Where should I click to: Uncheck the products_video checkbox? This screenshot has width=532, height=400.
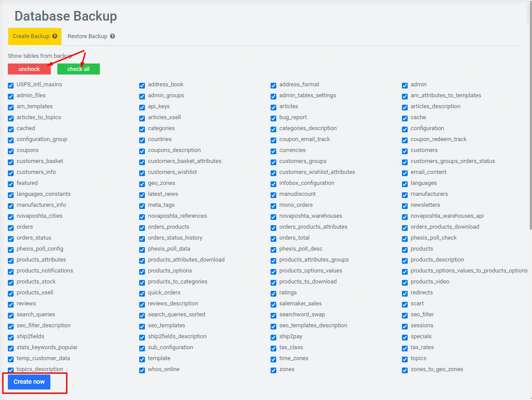[x=405, y=282]
